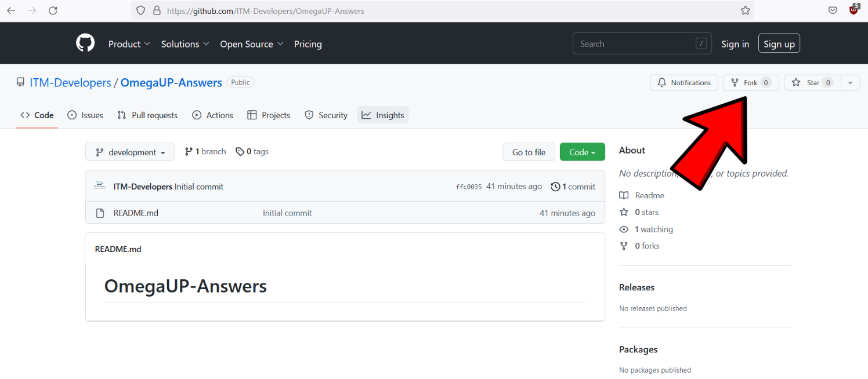Viewport: 868px width, 379px height.
Task: Click the Sign in link
Action: (735, 44)
